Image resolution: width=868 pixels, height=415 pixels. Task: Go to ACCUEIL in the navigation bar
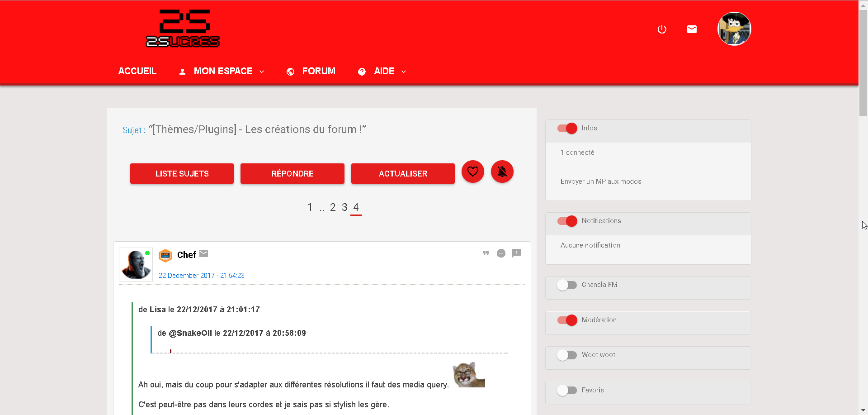[x=137, y=71]
